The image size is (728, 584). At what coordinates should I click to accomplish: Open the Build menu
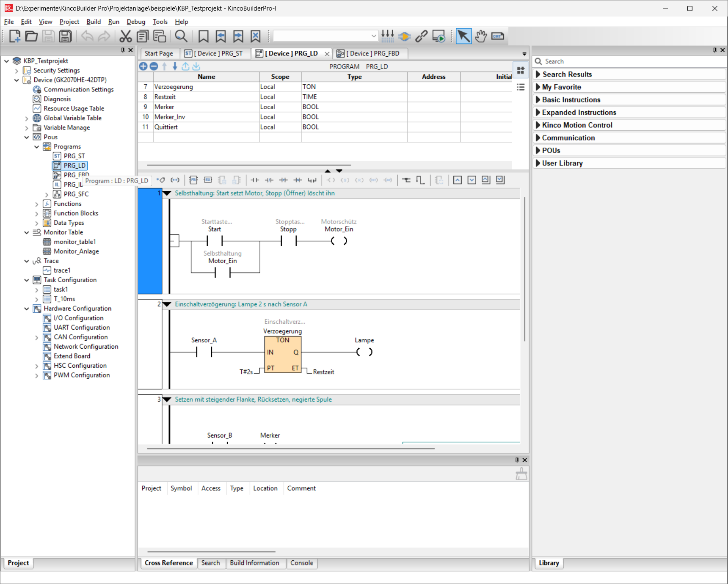94,22
